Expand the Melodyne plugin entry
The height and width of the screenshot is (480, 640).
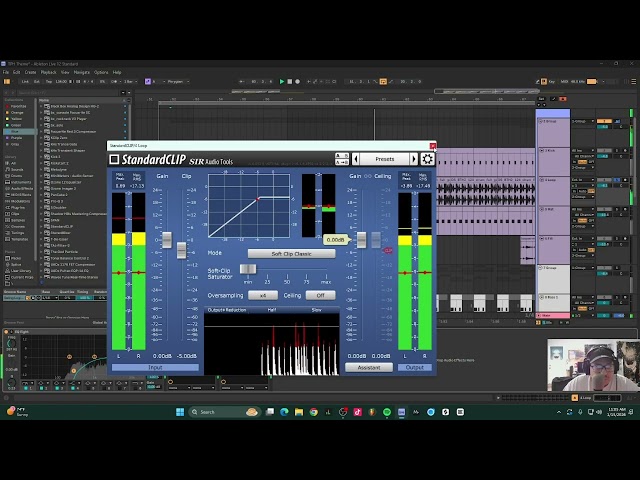41,169
